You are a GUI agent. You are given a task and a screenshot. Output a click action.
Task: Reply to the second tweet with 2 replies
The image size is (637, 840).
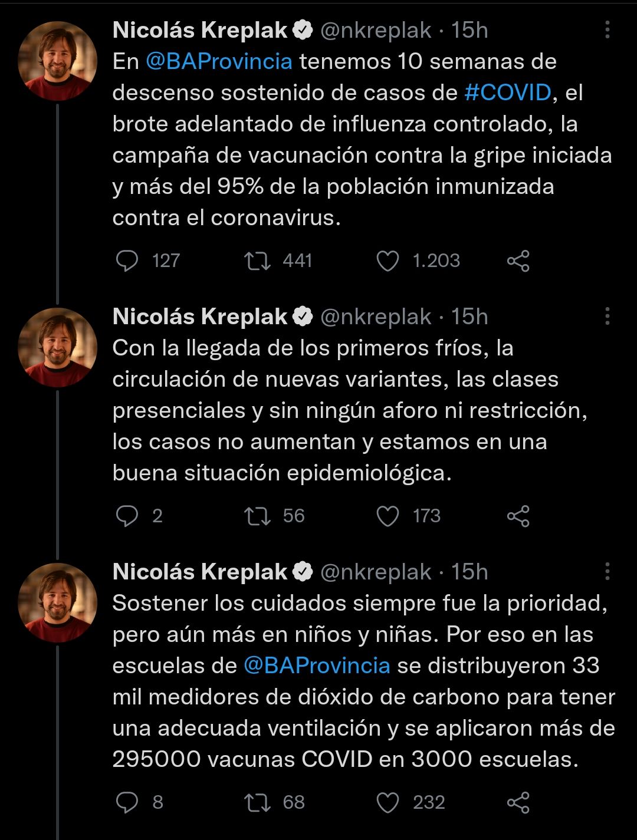pos(127,516)
